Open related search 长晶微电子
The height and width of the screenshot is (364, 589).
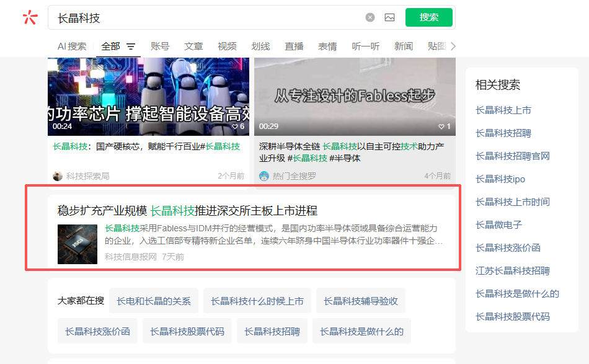498,224
